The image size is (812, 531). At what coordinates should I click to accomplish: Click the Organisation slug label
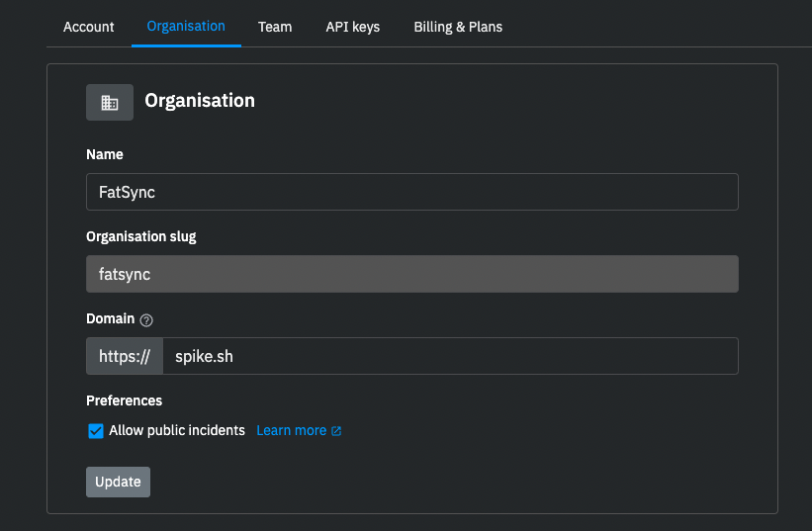click(140, 236)
